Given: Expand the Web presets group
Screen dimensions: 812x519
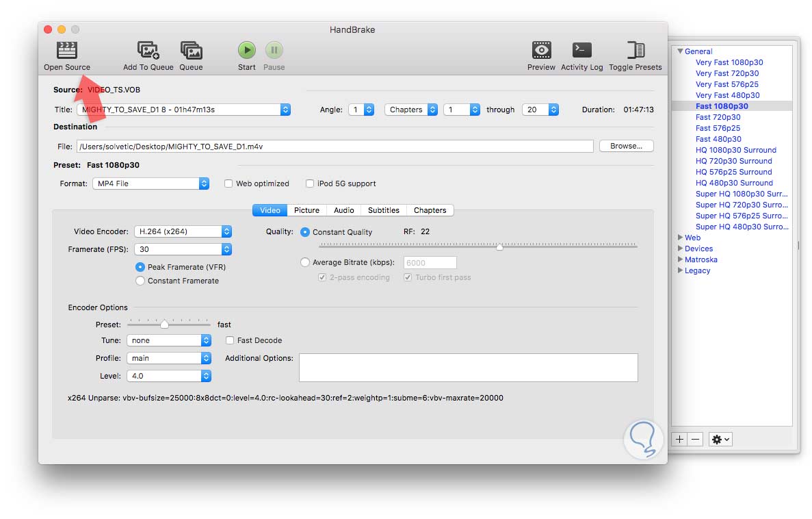Looking at the screenshot, I should (x=680, y=237).
